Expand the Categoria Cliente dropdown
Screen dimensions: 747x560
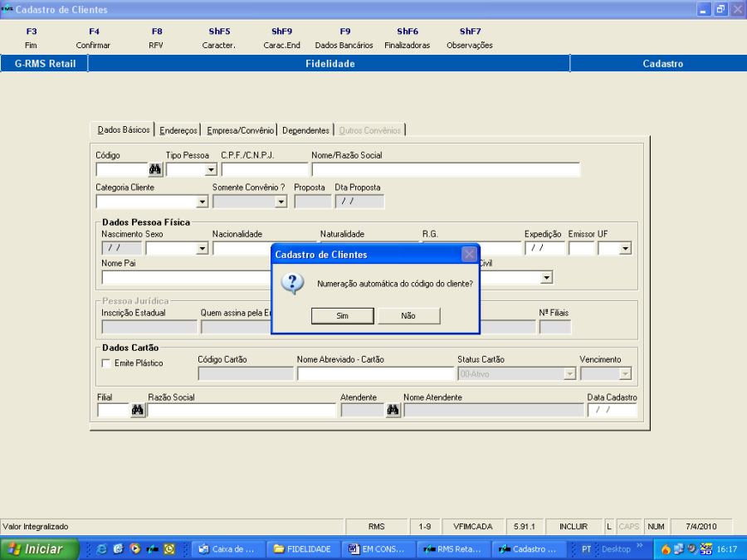click(x=202, y=202)
